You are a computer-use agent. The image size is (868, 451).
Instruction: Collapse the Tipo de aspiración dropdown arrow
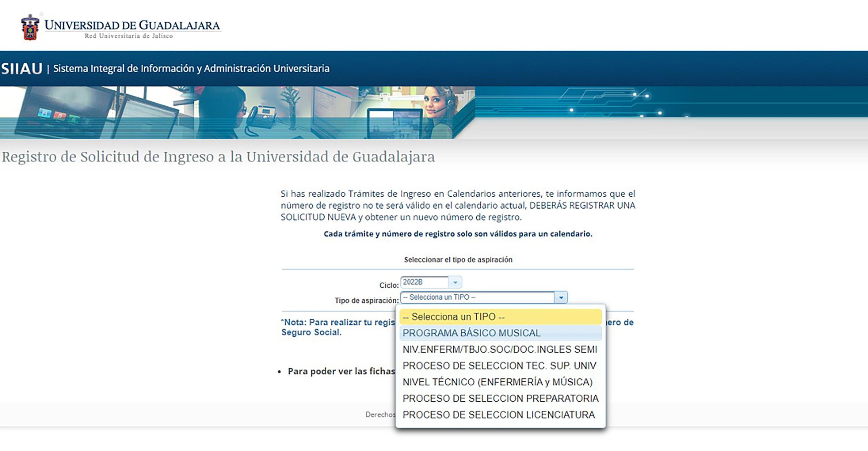561,297
